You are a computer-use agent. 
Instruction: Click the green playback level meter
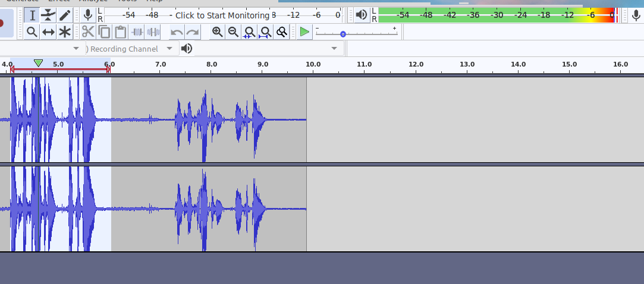498,15
